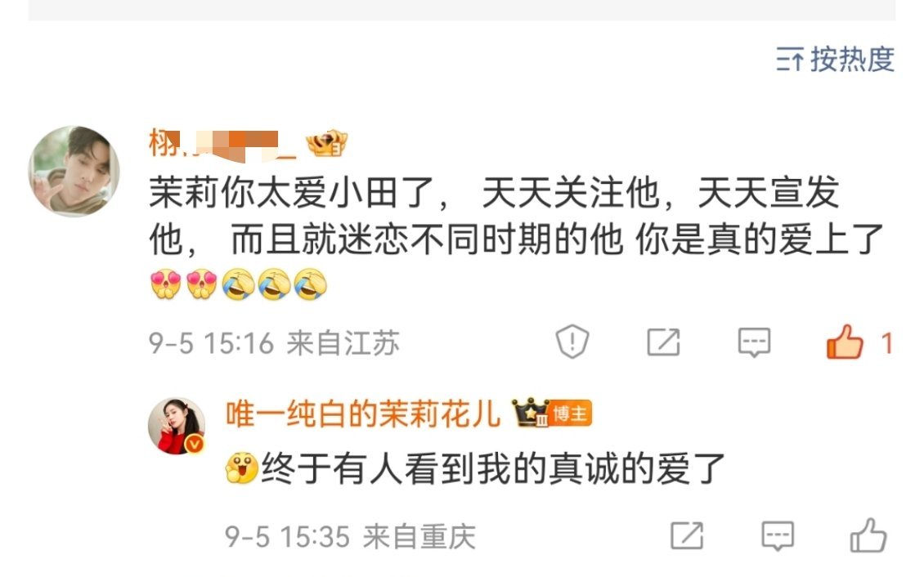Open the first commenter's avatar profile
Viewport: 924px width, 577px height.
(x=74, y=171)
